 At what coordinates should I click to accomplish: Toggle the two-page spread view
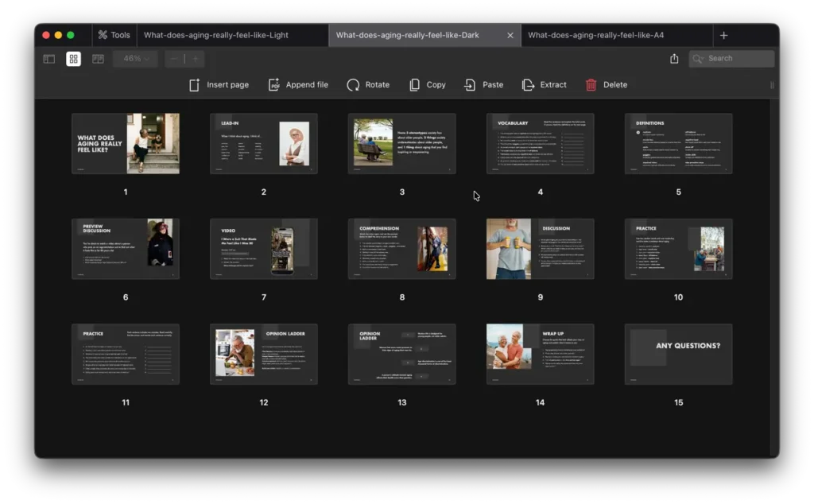(98, 59)
